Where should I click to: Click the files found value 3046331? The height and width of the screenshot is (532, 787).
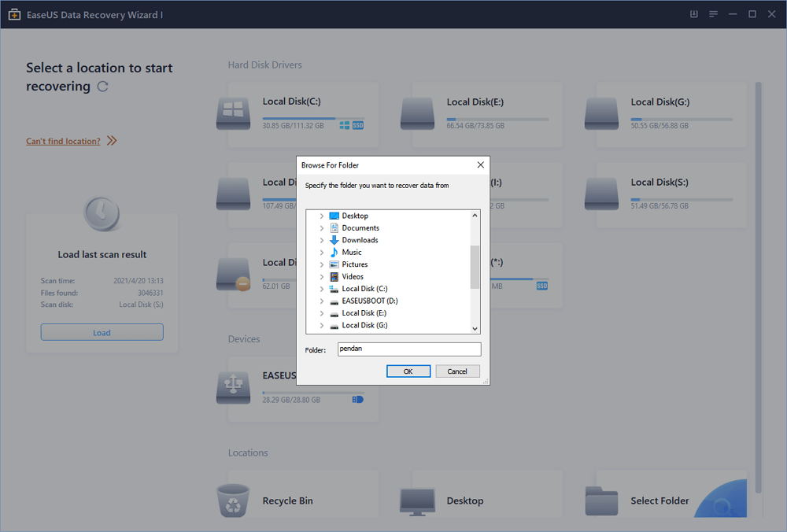point(150,293)
